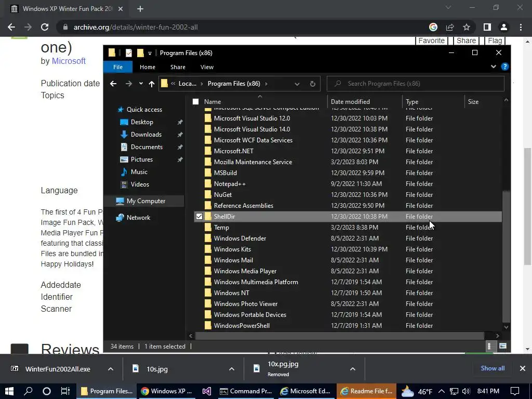Open 10s.jpg download options arrow
Viewport: 532px width, 399px height.
coord(232,369)
